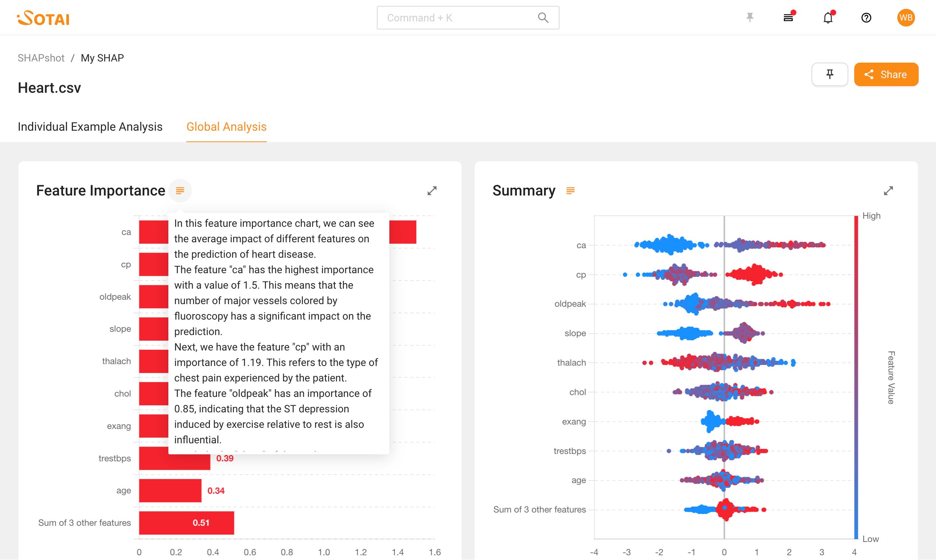Viewport: 936px width, 560px height.
Task: Open the notifications bell
Action: [828, 18]
